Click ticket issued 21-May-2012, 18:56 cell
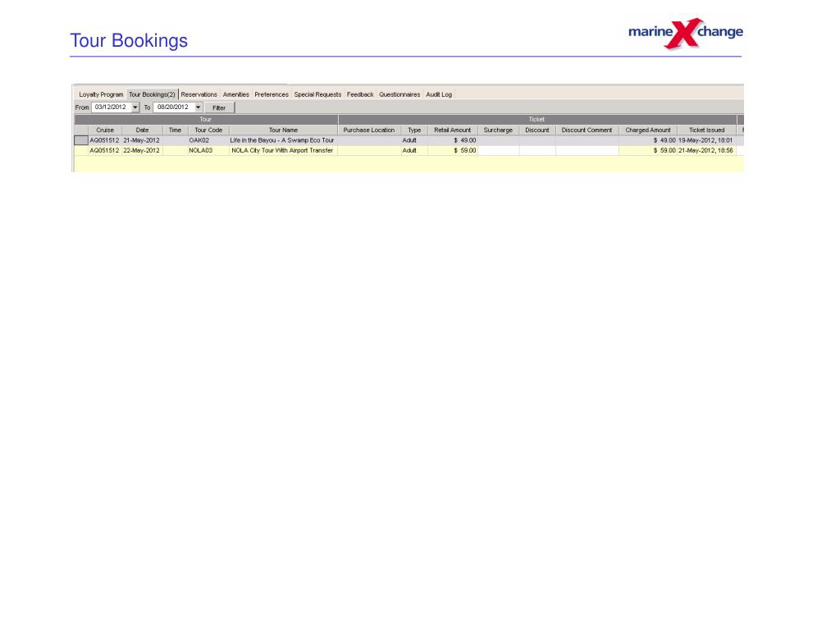This screenshot has height=630, width=840. [x=706, y=151]
